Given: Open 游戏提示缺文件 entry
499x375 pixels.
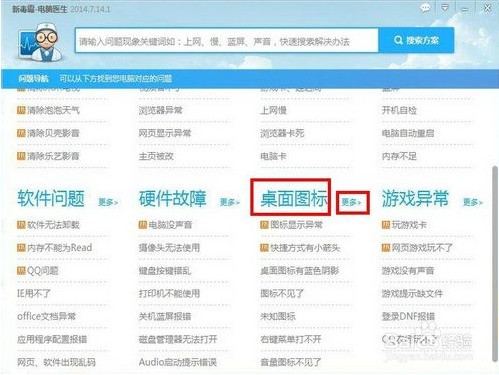Looking at the screenshot, I should (412, 293).
